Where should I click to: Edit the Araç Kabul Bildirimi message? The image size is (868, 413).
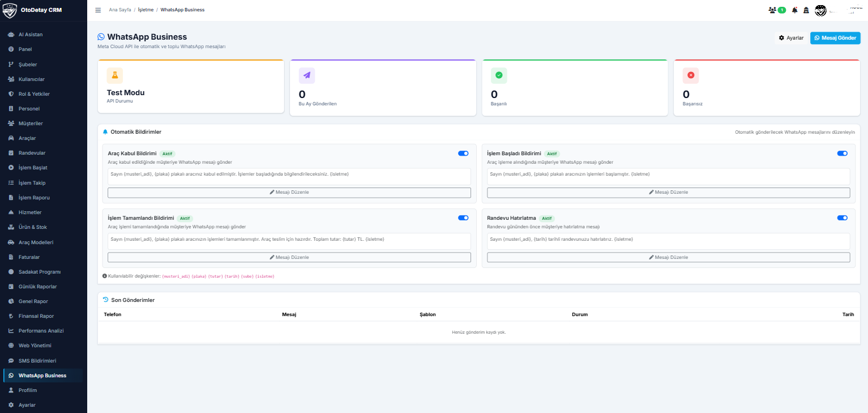coord(289,193)
